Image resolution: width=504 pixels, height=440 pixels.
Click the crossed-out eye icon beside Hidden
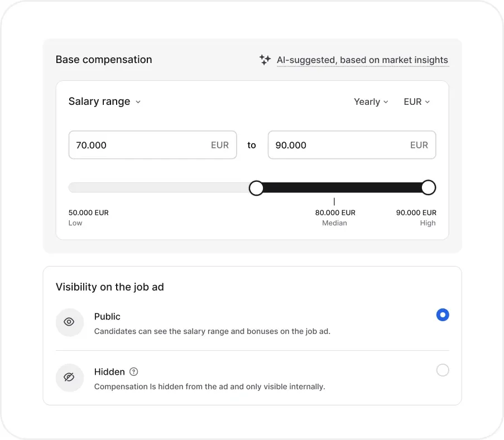[69, 378]
